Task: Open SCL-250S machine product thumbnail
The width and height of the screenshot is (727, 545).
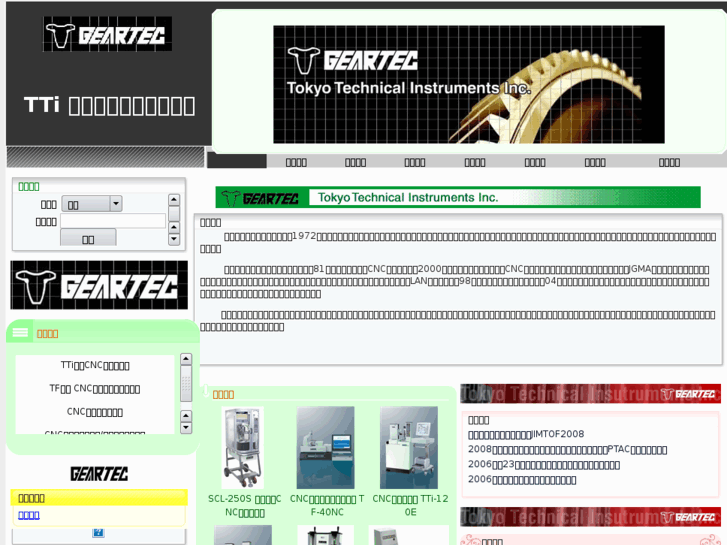Action: click(242, 448)
